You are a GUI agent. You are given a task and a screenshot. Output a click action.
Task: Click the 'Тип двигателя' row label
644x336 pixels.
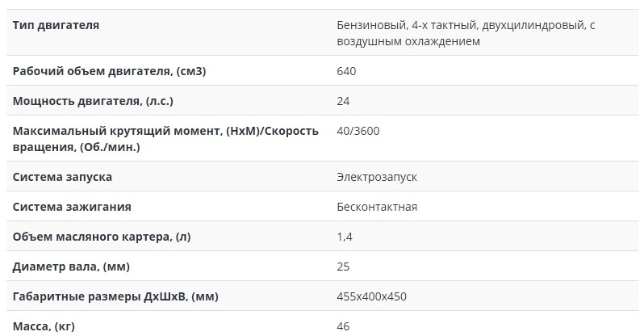point(56,25)
